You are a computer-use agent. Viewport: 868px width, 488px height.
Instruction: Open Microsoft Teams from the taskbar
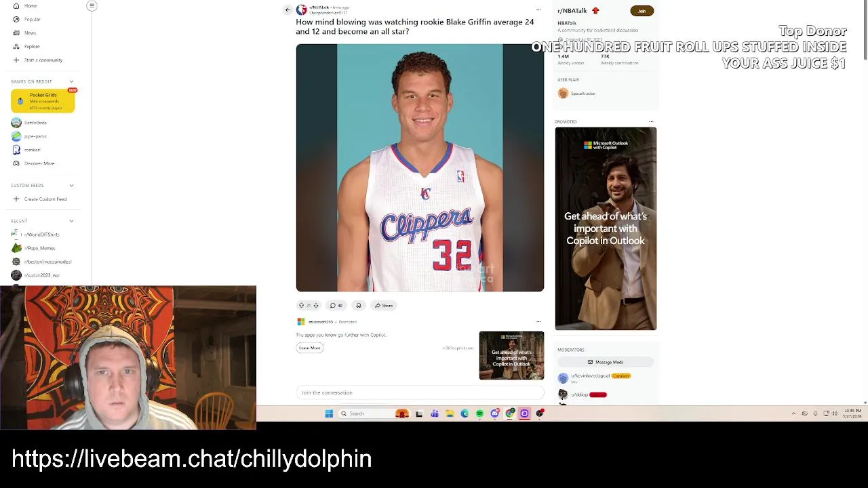pyautogui.click(x=435, y=413)
